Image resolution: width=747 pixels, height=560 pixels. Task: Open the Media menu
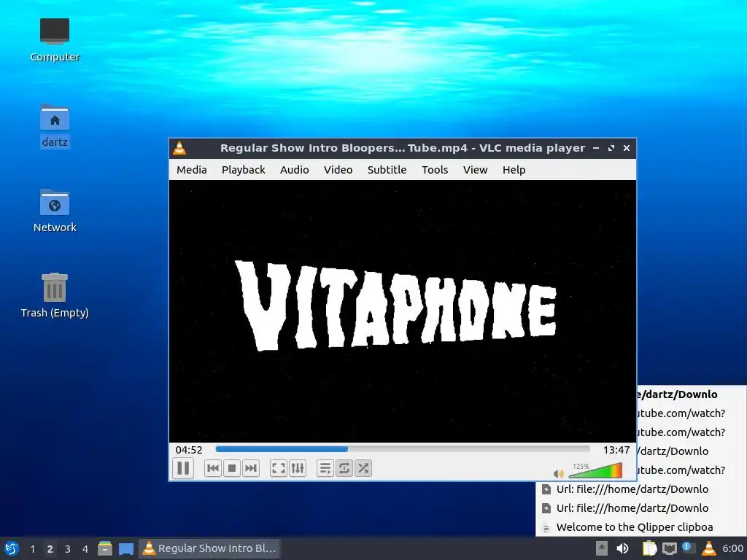192,169
